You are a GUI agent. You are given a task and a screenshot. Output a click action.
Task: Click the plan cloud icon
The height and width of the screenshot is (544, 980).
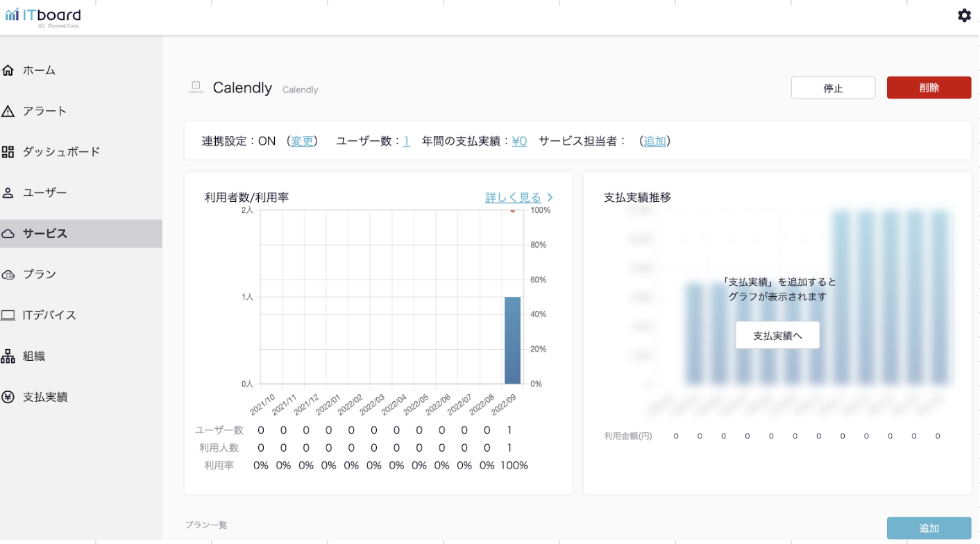point(8,274)
